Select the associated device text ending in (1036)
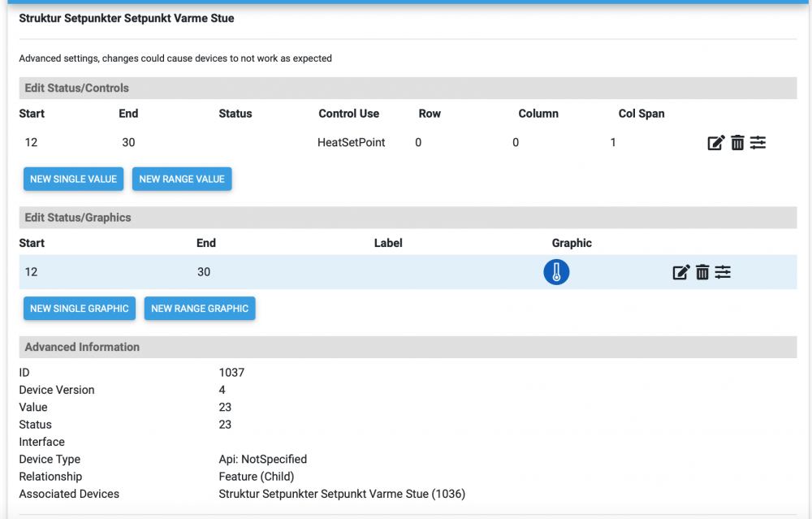The width and height of the screenshot is (812, 519). point(342,494)
